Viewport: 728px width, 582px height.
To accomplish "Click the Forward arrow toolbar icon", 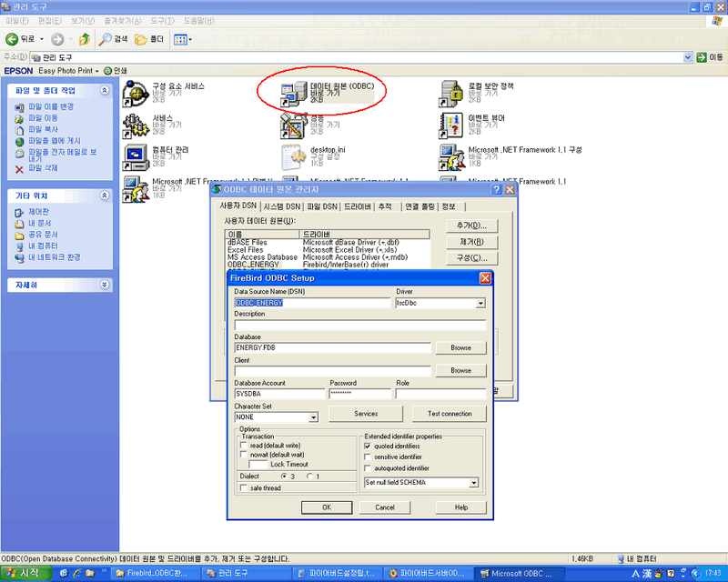I will tap(57, 39).
